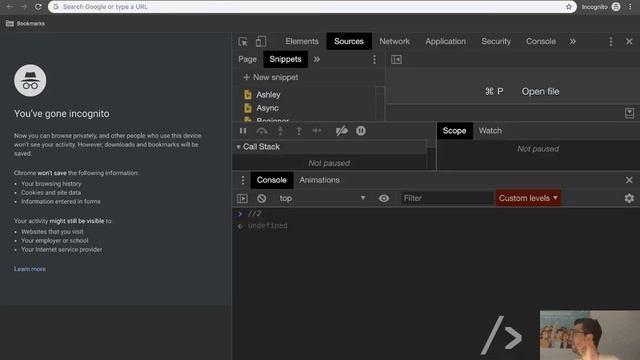Clear the console icon
The height and width of the screenshot is (360, 640).
click(262, 198)
